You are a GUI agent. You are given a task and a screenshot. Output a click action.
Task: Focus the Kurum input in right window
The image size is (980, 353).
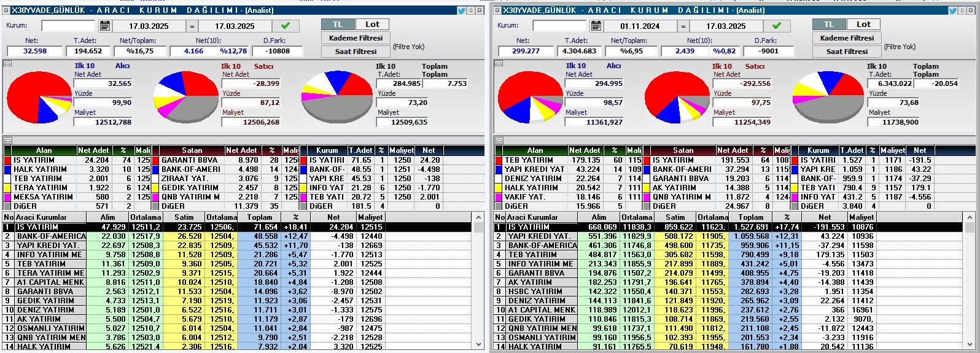tap(559, 26)
